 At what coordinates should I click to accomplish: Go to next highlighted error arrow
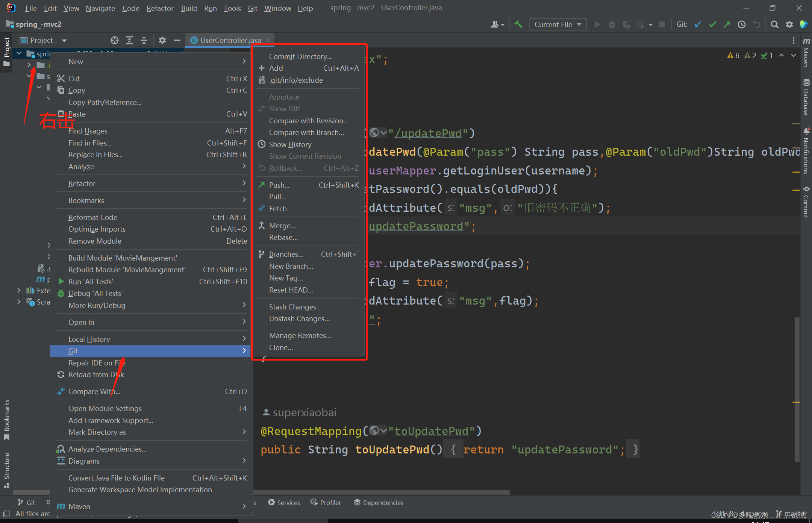794,55
